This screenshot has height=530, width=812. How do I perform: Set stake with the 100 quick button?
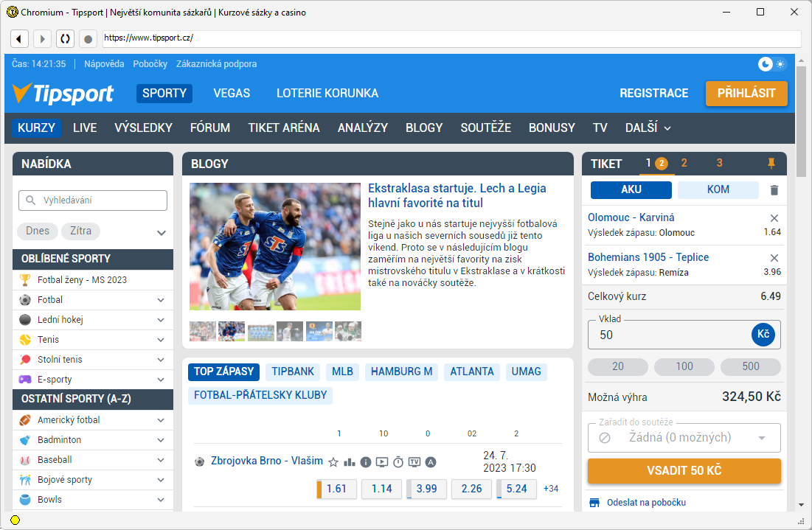[x=684, y=367]
